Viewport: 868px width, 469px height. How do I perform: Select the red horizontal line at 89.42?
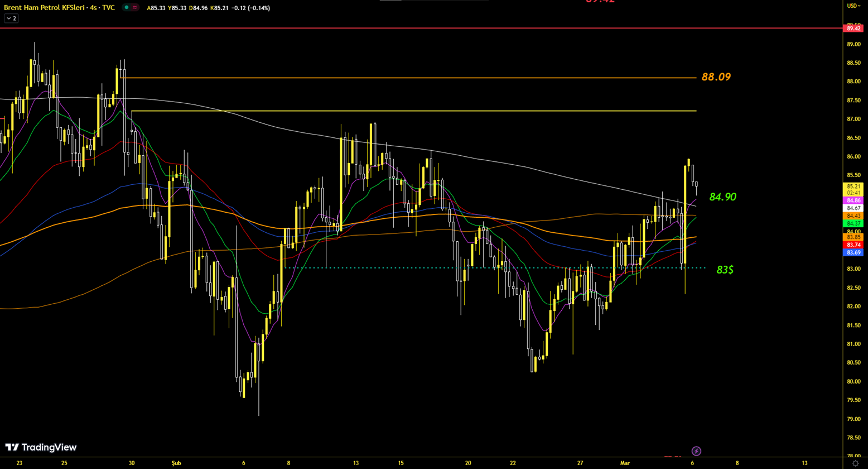pos(421,27)
